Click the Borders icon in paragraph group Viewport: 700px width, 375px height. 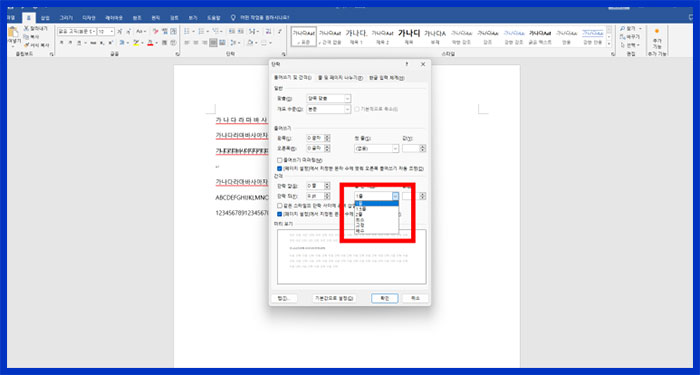264,43
